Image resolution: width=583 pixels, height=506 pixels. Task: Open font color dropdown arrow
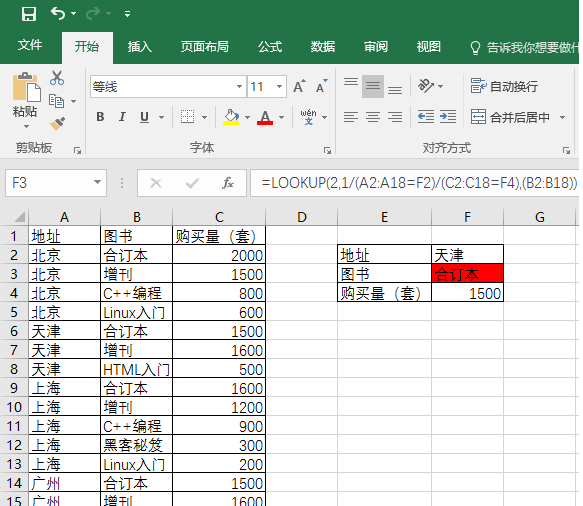coord(281,117)
